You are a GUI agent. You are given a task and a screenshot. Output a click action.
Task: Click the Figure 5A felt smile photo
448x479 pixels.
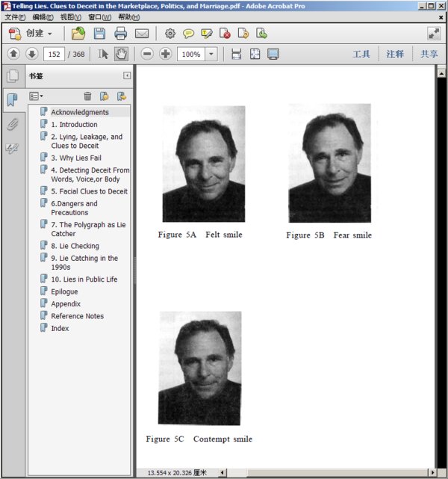[x=204, y=164]
